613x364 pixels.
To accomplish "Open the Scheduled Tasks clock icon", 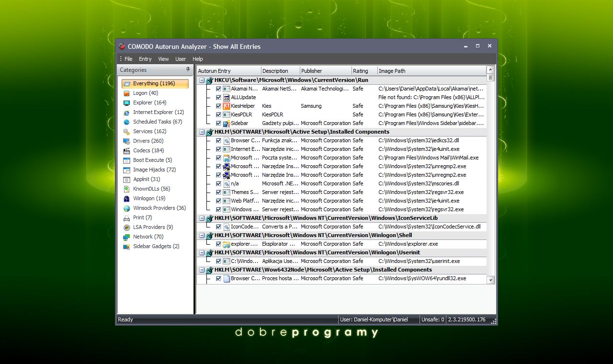I will pyautogui.click(x=126, y=122).
